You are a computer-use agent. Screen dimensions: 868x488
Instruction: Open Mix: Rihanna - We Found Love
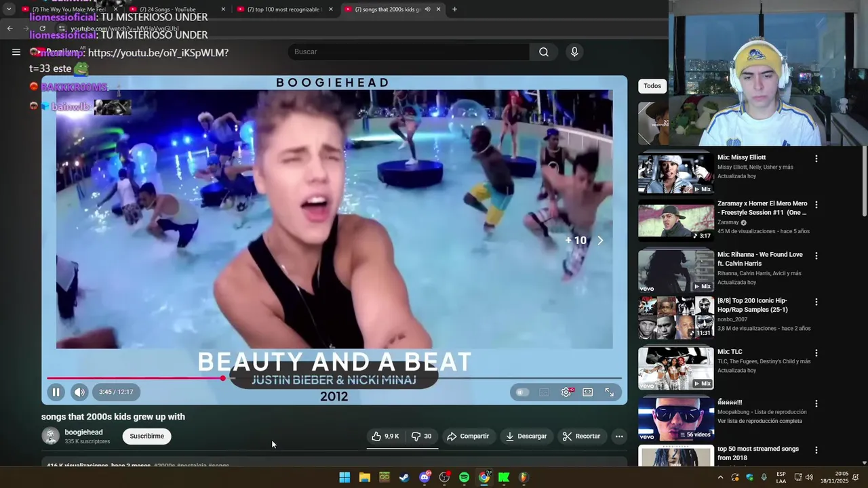pyautogui.click(x=675, y=270)
